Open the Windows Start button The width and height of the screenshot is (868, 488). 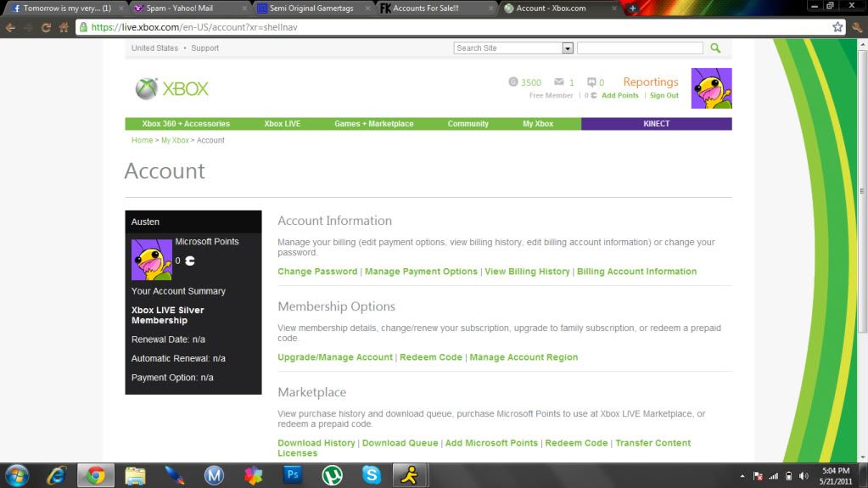click(x=17, y=475)
